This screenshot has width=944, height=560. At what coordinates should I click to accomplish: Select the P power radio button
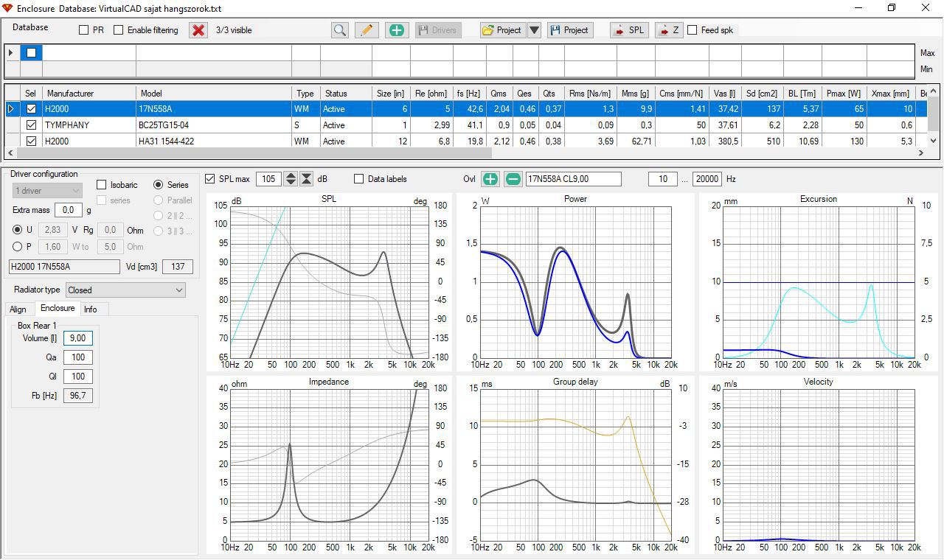(x=18, y=247)
